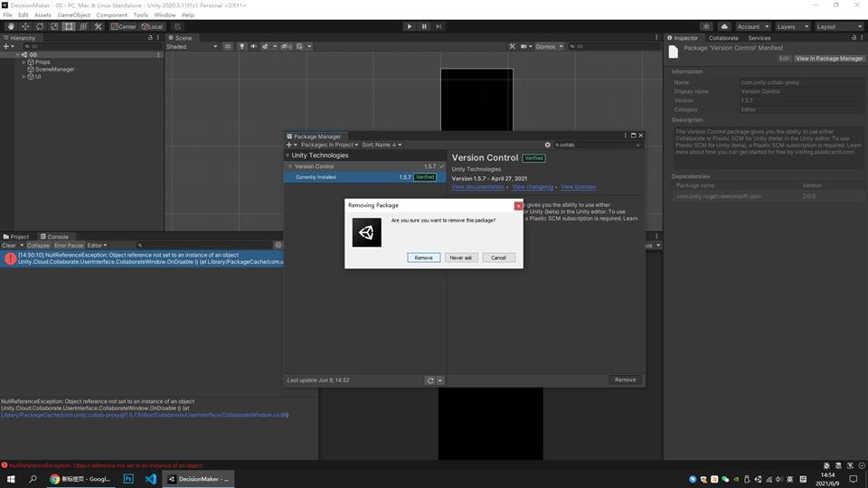This screenshot has height=488, width=868.
Task: Open View changelog link
Action: click(x=532, y=187)
